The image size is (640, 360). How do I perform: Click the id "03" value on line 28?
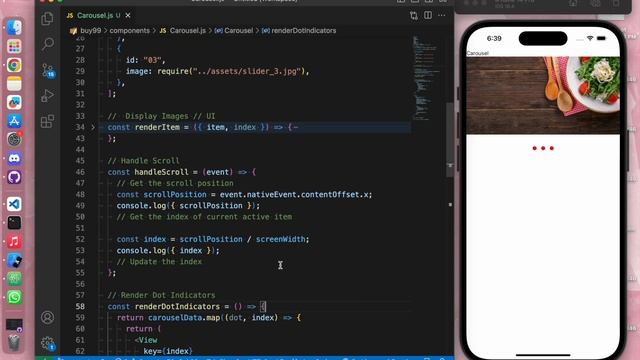point(152,60)
